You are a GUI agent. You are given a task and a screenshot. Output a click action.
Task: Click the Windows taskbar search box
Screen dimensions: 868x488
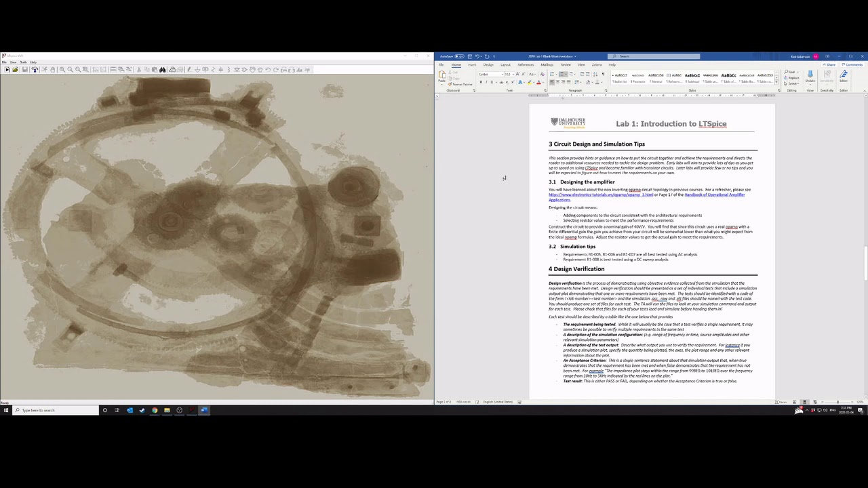[x=55, y=410]
